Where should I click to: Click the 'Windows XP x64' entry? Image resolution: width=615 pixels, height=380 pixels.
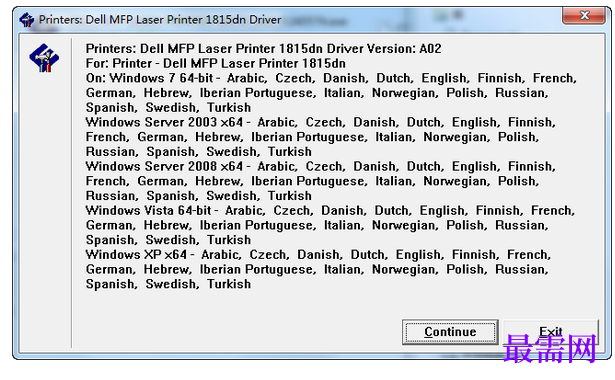[x=136, y=255]
